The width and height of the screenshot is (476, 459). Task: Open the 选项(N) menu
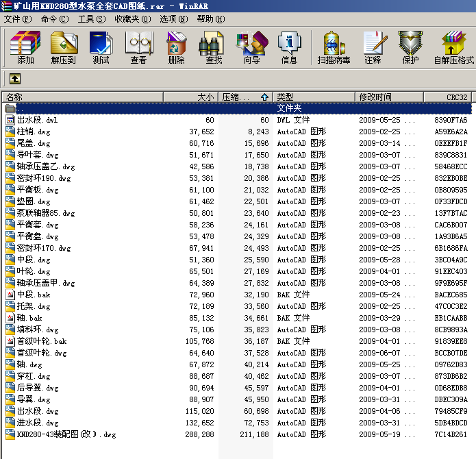click(174, 19)
